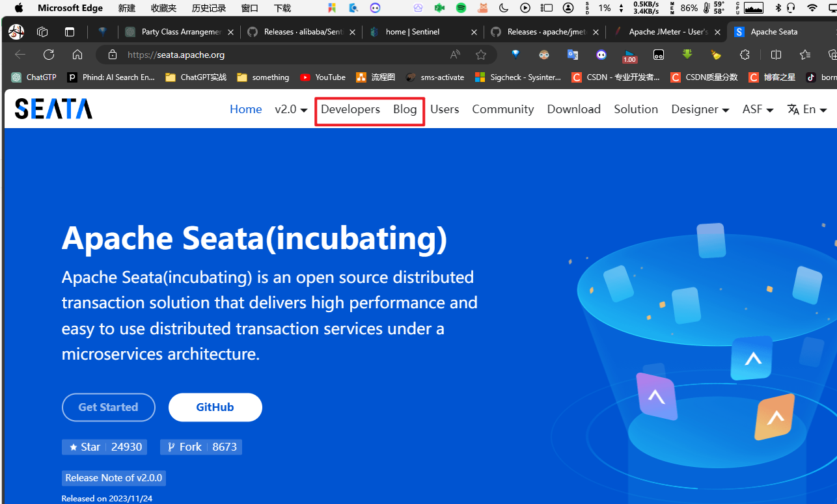Open the Google Translate extension

(573, 55)
